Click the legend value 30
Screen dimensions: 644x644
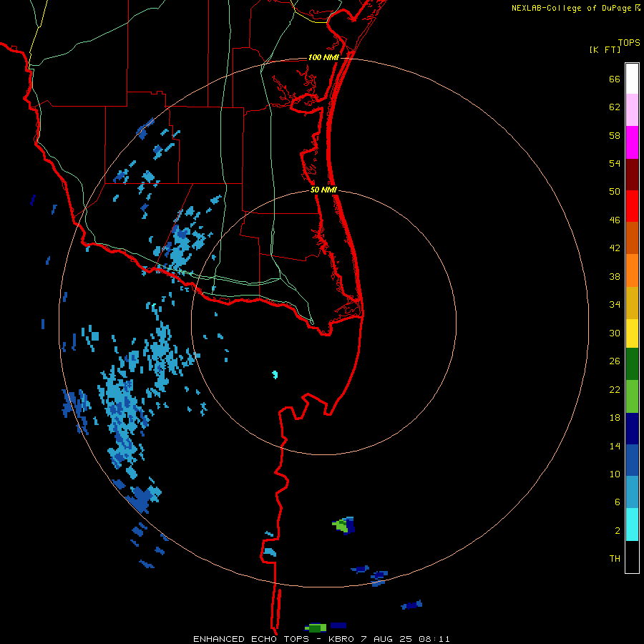(615, 333)
